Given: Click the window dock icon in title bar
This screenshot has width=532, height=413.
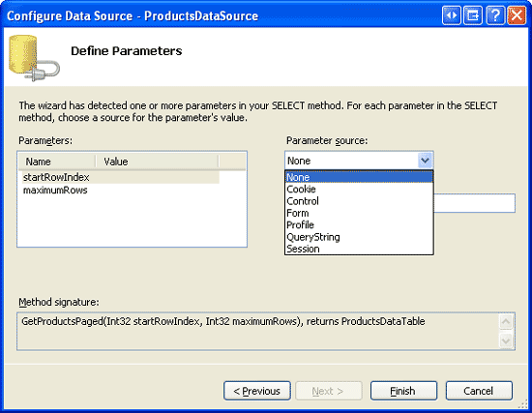Looking at the screenshot, I should point(473,15).
